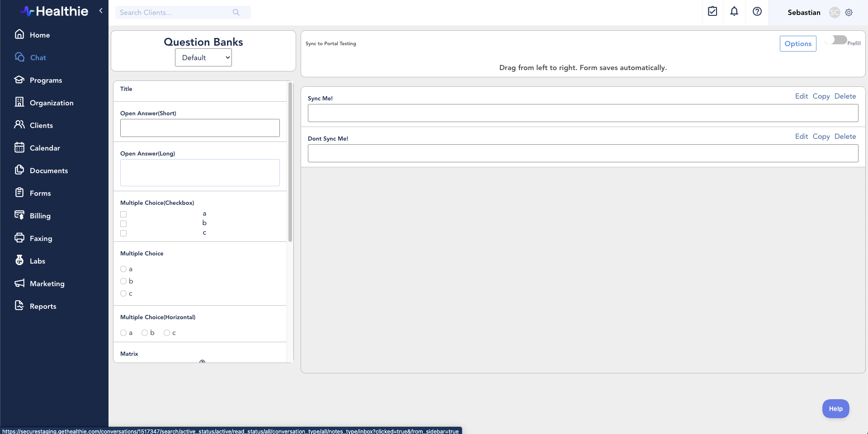The width and height of the screenshot is (868, 434).
Task: Click the Marketing megaphone icon
Action: point(19,283)
